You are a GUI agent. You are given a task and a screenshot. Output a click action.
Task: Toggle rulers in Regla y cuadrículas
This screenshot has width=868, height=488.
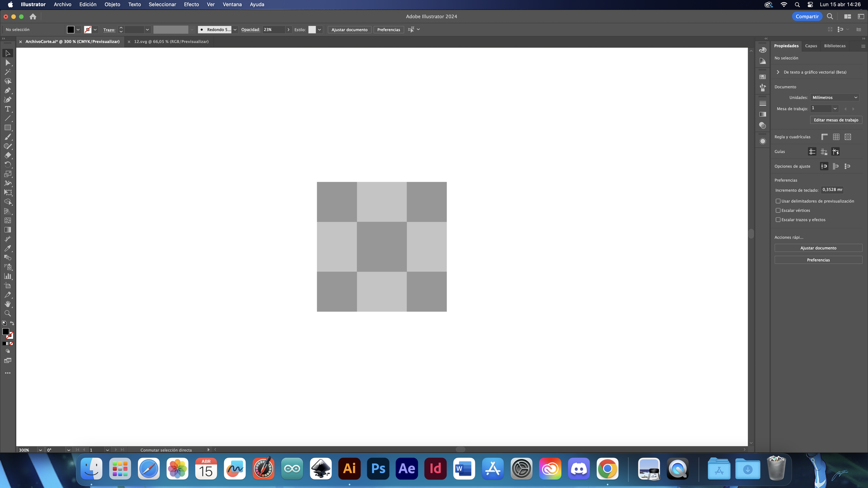click(825, 137)
